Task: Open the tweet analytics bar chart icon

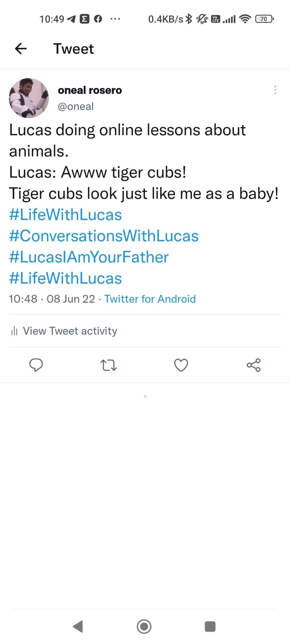Action: tap(14, 331)
